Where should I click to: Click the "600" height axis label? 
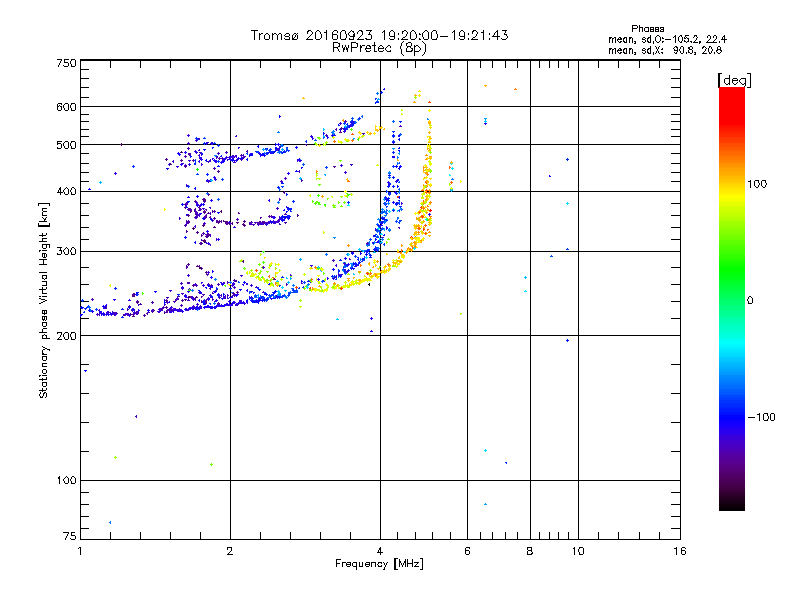coord(66,107)
